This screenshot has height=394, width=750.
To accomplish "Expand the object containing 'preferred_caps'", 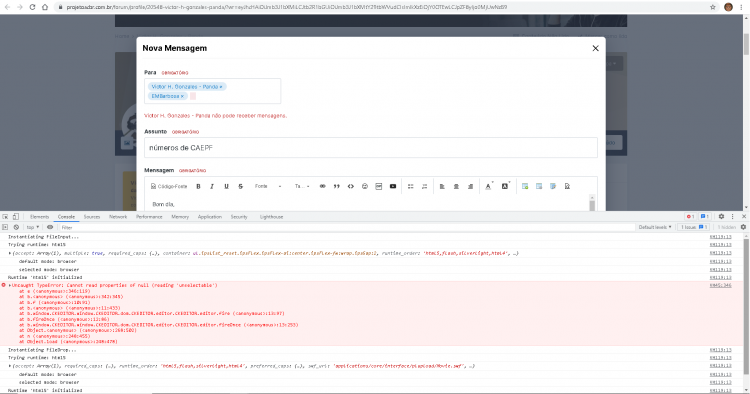I will pos(10,366).
